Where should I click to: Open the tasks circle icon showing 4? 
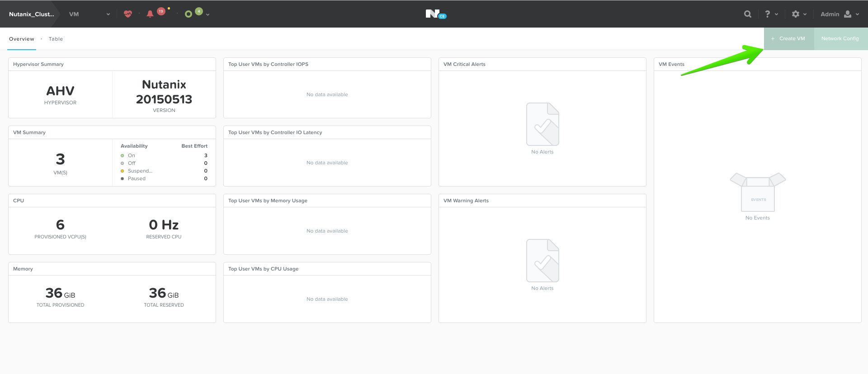(189, 14)
